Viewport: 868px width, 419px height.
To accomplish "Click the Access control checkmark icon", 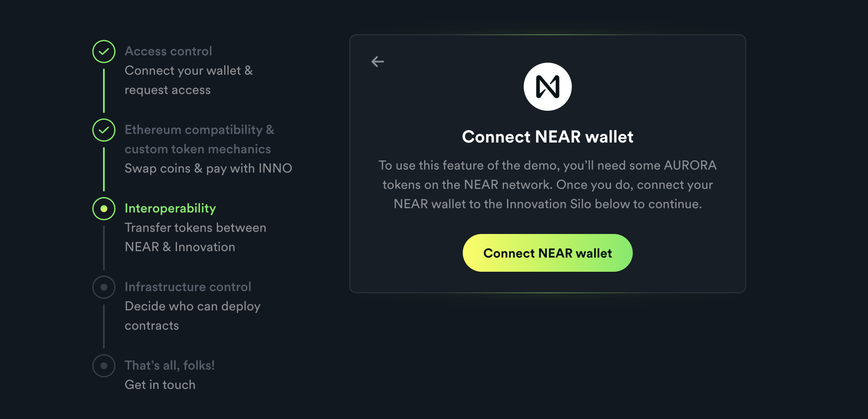I will pos(104,52).
